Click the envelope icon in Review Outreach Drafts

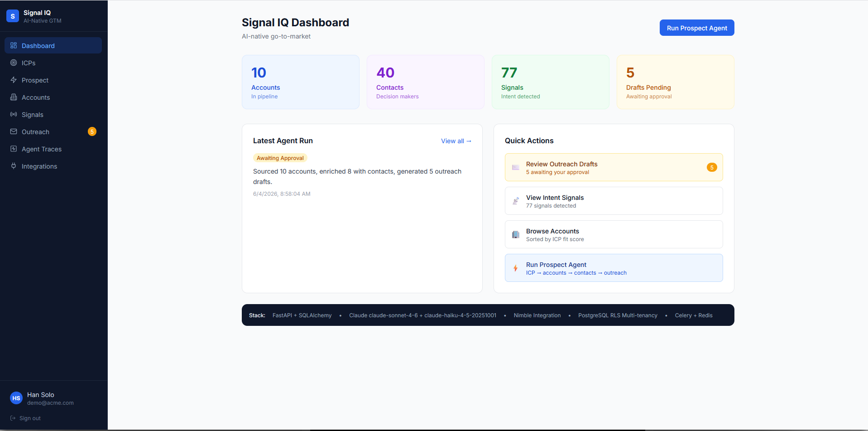tap(516, 167)
